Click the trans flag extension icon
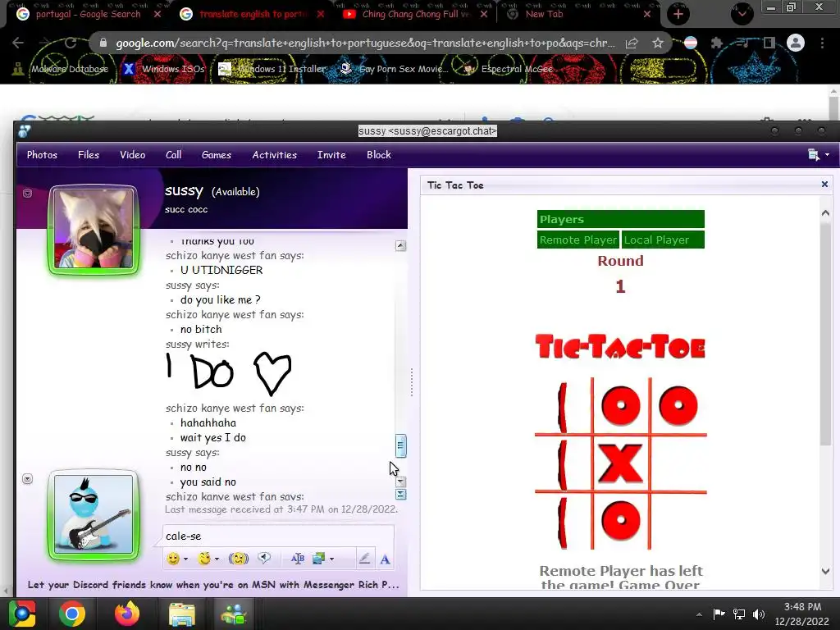The image size is (840, 630). (x=691, y=43)
